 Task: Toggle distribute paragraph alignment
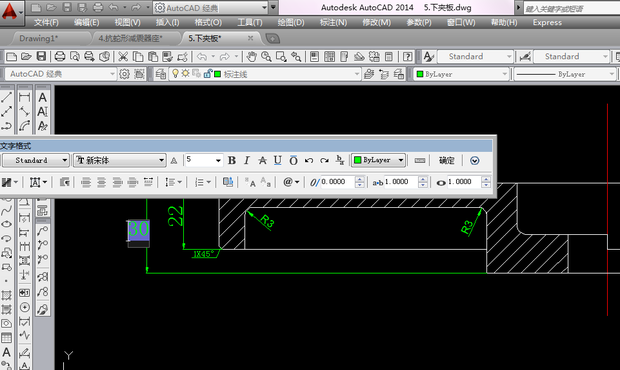click(x=148, y=182)
